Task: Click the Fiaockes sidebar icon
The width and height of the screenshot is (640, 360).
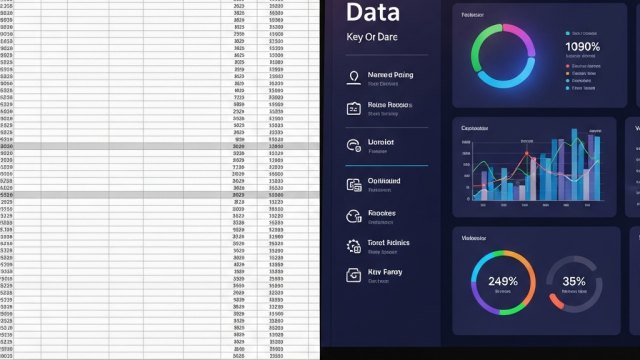Action: [354, 216]
